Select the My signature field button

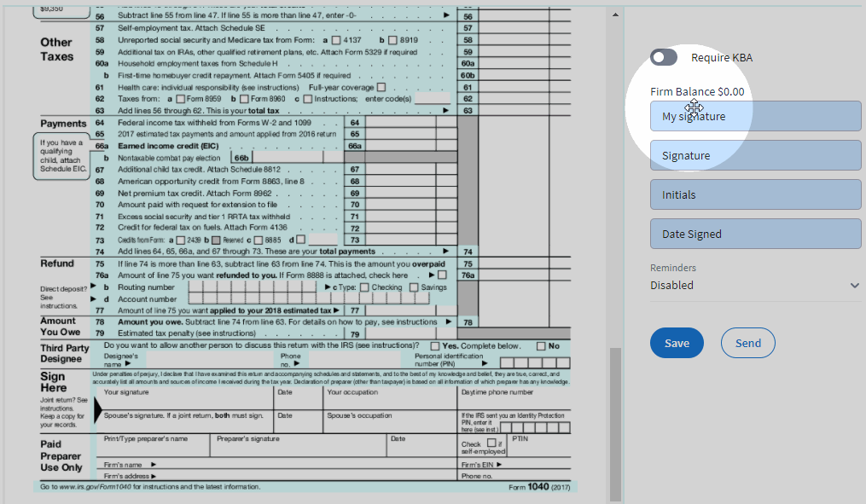[x=755, y=115]
